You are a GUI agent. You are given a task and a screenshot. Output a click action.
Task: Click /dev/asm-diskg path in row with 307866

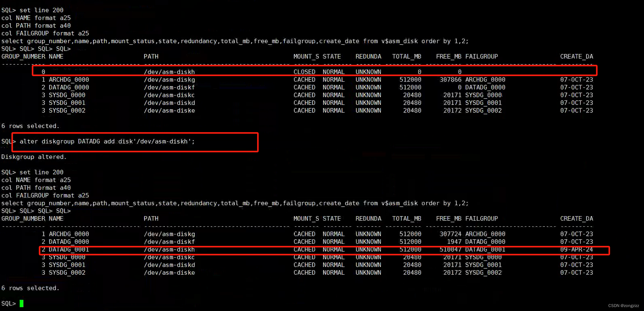pos(169,80)
